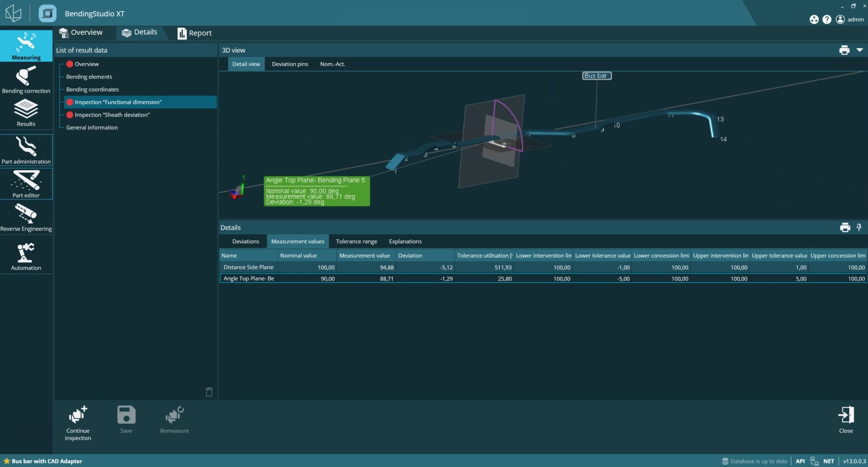Image resolution: width=868 pixels, height=467 pixels.
Task: Select Inspection "Sheath deviation" item
Action: (x=112, y=115)
